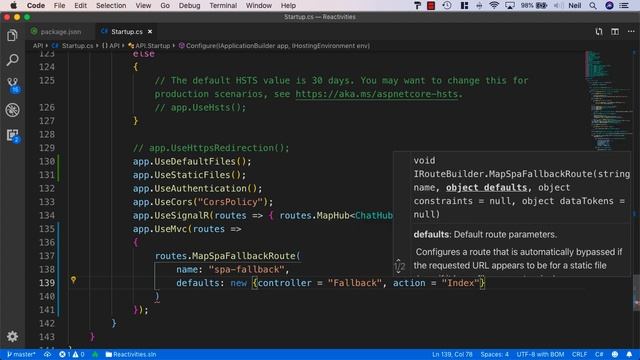Open the File menu
640x360 pixels.
point(60,5)
